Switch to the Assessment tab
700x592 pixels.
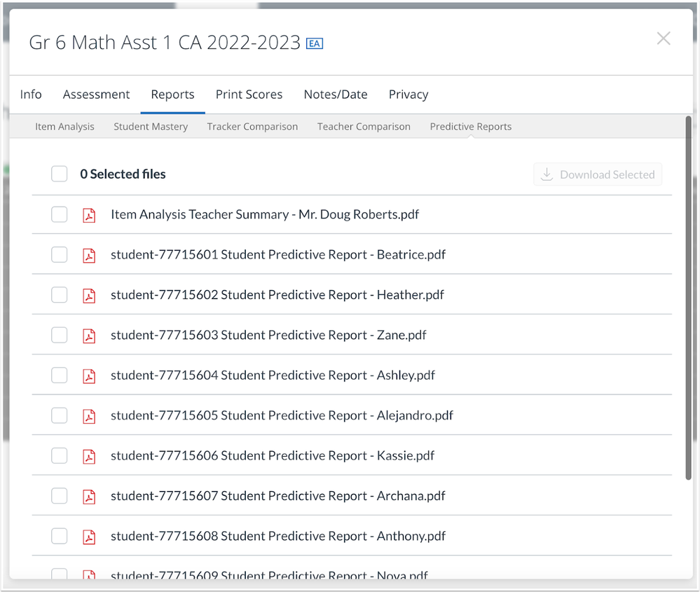[x=97, y=94]
